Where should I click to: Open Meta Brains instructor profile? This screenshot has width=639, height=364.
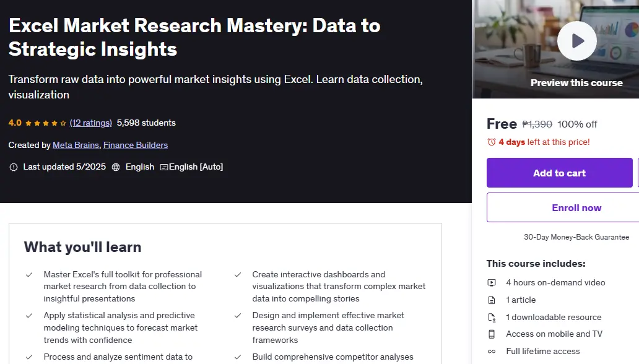point(76,145)
